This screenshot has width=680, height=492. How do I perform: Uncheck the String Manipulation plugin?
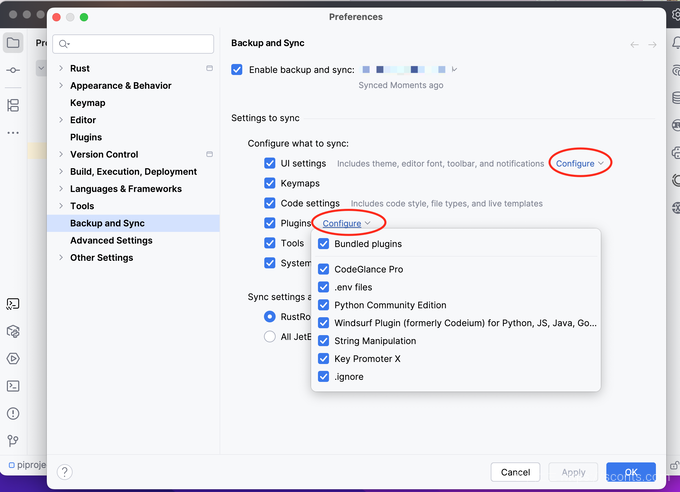(324, 341)
